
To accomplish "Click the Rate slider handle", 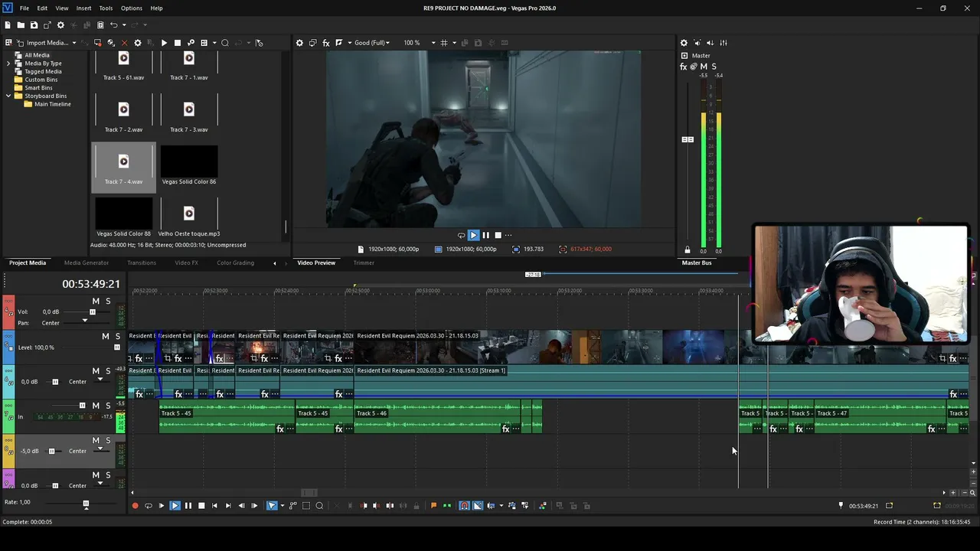I will 86,504.
